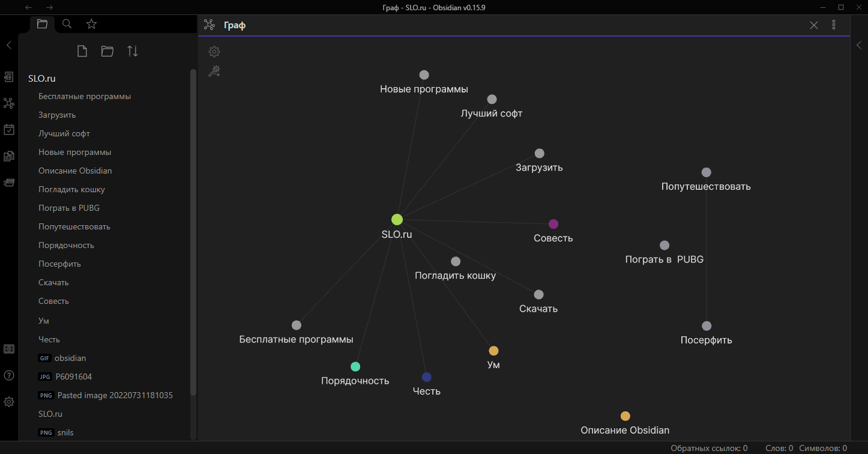Open Obsidian settings gear in ribbon

pos(9,402)
